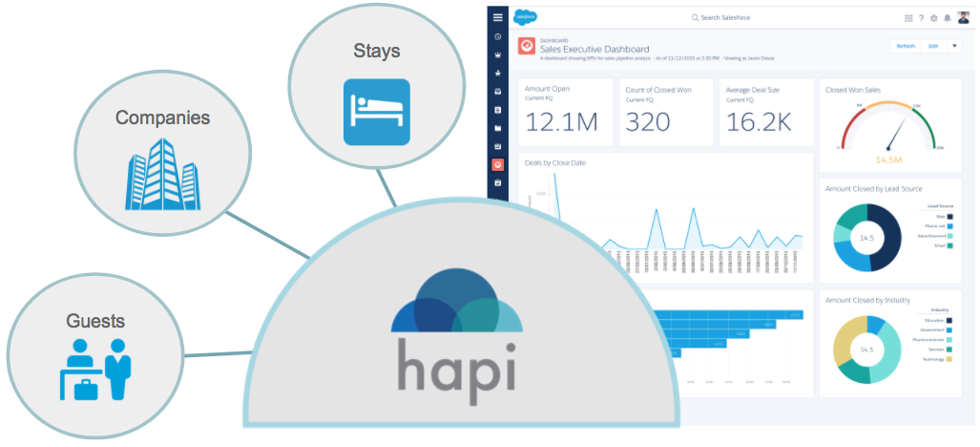Image resolution: width=980 pixels, height=447 pixels.
Task: Click the Edit dashboard button
Action: tap(933, 46)
